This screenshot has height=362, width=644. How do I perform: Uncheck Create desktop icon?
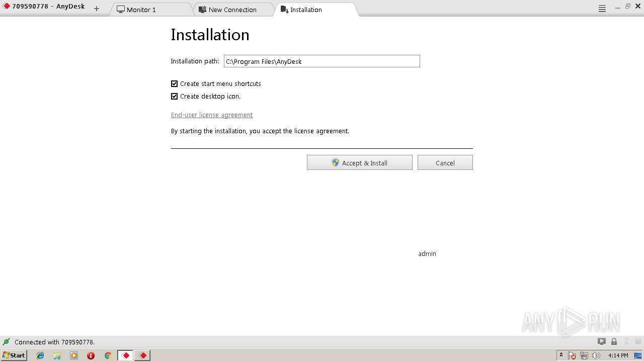175,97
